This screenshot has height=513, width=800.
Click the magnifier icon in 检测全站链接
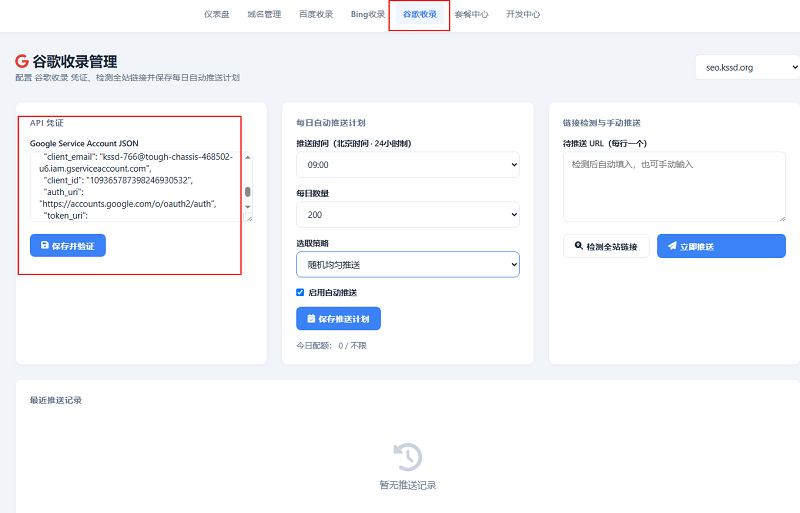pyautogui.click(x=579, y=246)
